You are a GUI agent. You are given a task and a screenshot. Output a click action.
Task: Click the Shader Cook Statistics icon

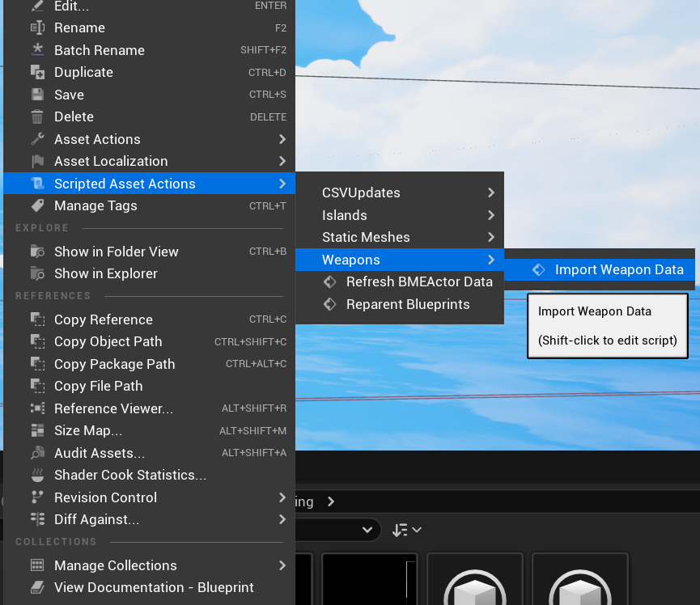(37, 475)
